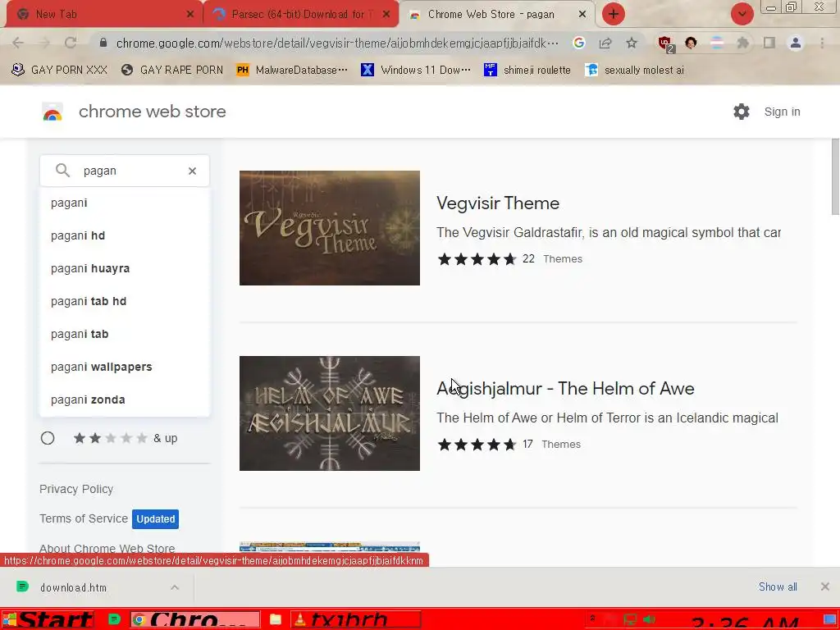Open Chrome Web Store settings gear
The width and height of the screenshot is (840, 630).
[x=742, y=112]
